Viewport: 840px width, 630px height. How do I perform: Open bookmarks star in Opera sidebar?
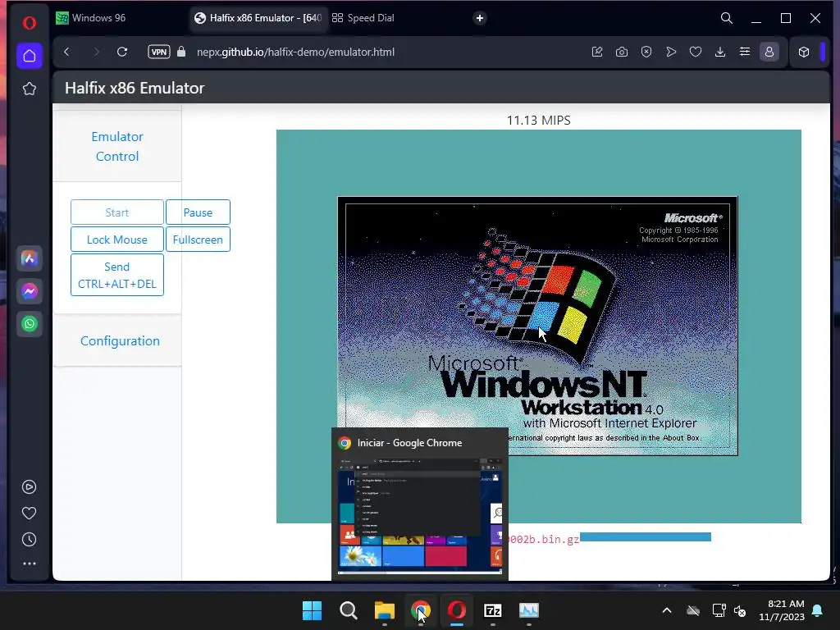30,89
